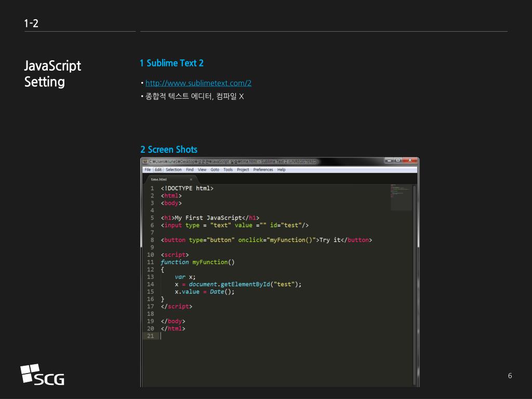Screen dimensions: 532x399
Task: Open the sublimetext.com/2 hyperlink
Action: pos(198,83)
